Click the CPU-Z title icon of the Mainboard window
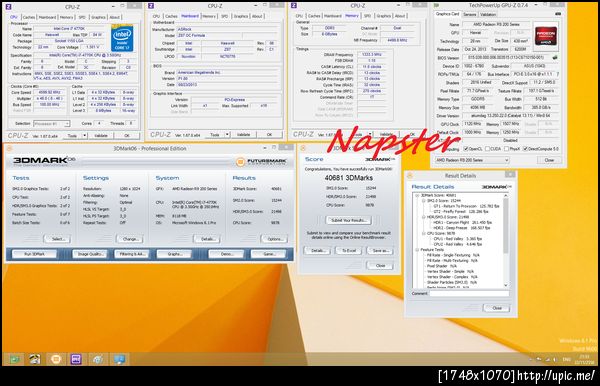This screenshot has width=600, height=386. (x=151, y=6)
